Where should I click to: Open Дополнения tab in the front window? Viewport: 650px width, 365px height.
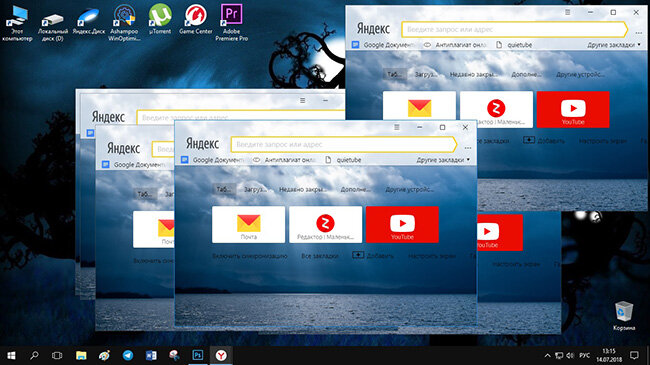point(356,190)
